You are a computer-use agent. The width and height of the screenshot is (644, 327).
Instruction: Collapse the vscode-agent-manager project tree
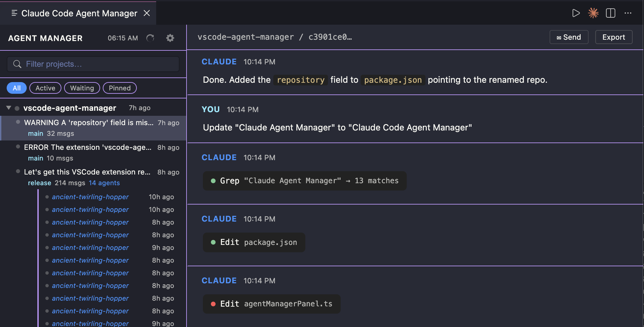[9, 108]
